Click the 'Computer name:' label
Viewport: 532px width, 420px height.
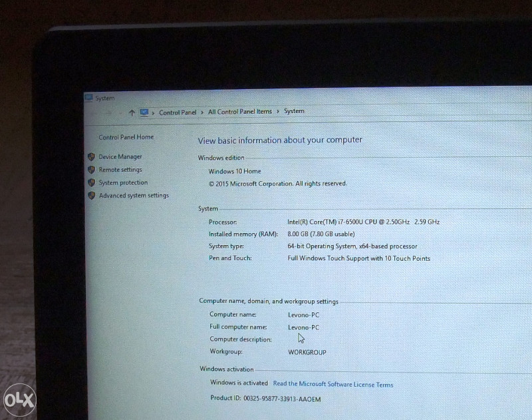(233, 315)
